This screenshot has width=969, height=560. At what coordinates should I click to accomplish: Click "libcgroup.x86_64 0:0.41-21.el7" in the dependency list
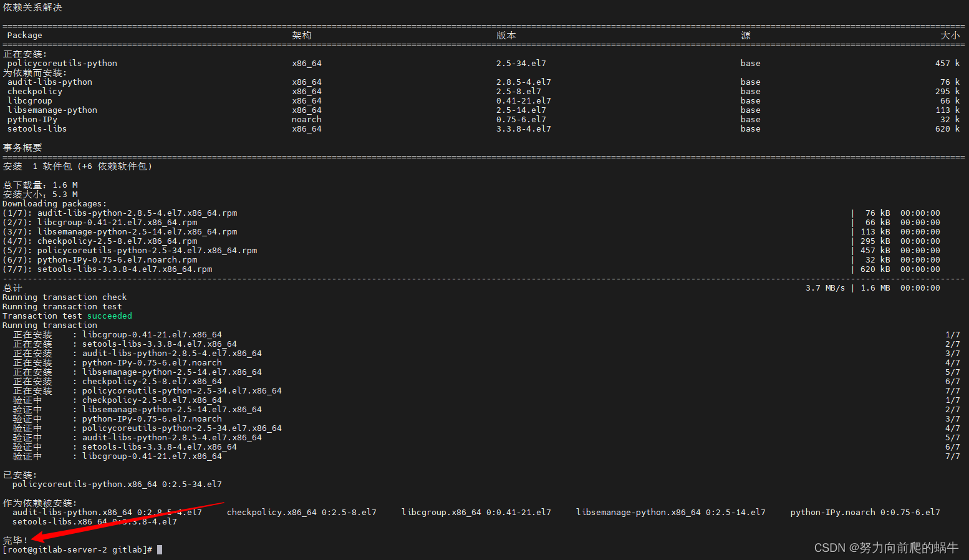(476, 513)
